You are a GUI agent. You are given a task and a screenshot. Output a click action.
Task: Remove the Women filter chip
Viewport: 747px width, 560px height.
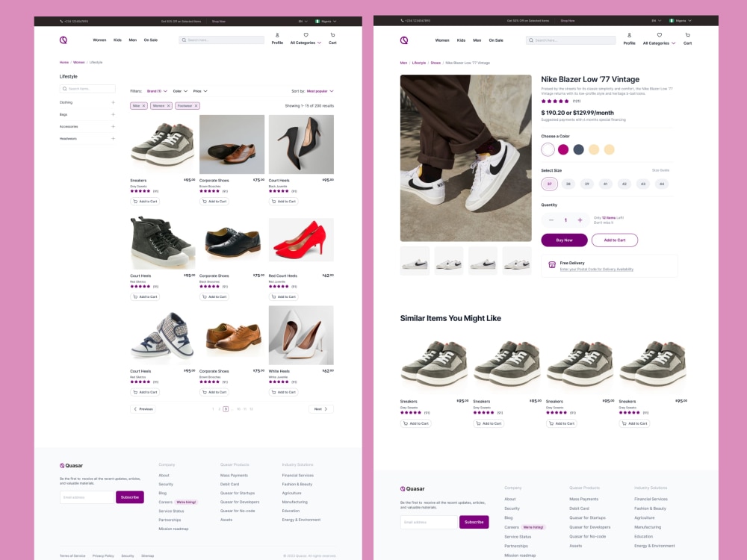(168, 106)
